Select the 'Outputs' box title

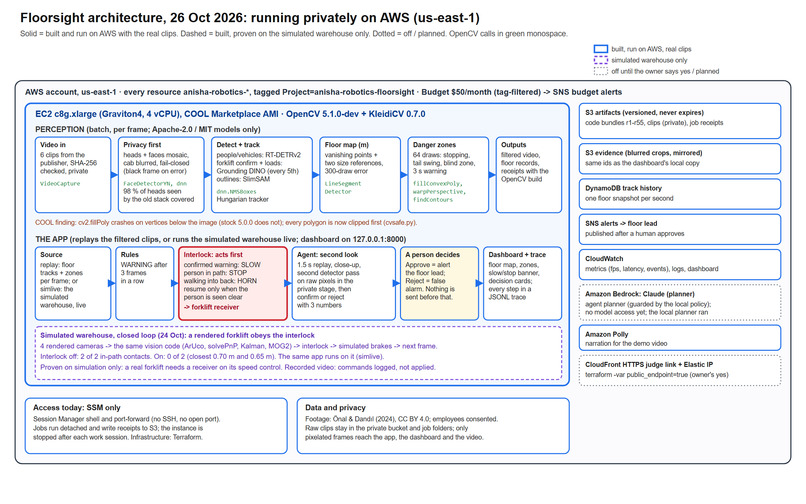pos(514,145)
